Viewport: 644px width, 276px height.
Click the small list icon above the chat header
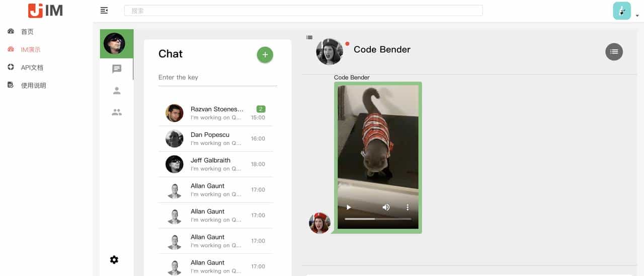click(309, 37)
